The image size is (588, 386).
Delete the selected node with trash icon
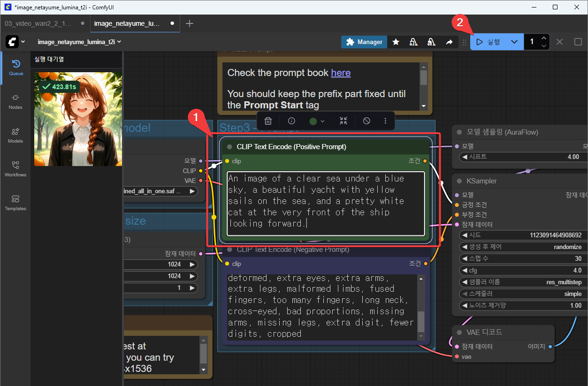tap(268, 121)
